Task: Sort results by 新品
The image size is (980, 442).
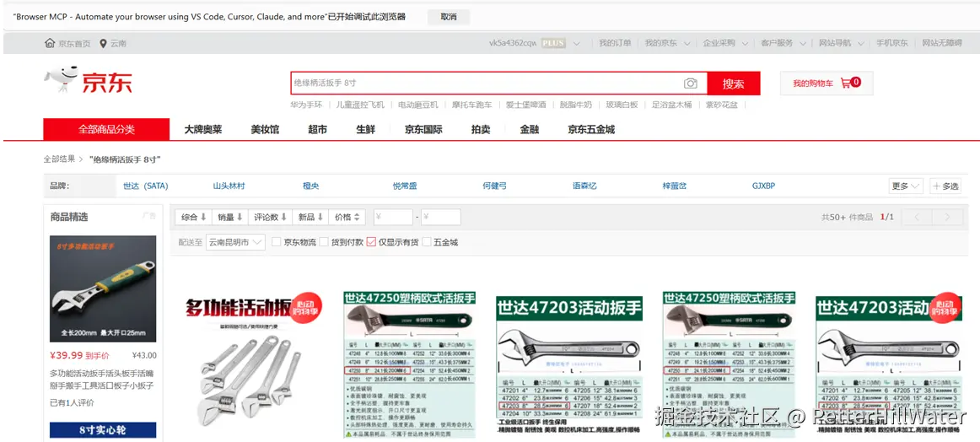Action: (x=310, y=217)
